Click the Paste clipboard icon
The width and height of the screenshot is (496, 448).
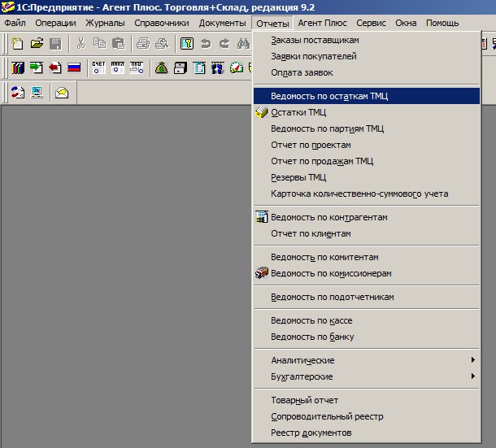coord(118,43)
